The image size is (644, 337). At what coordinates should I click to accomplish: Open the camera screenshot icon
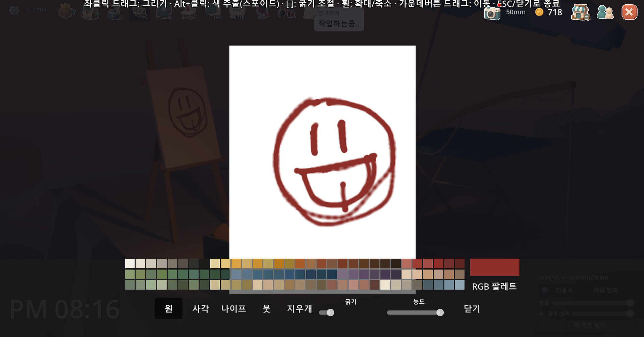[492, 13]
